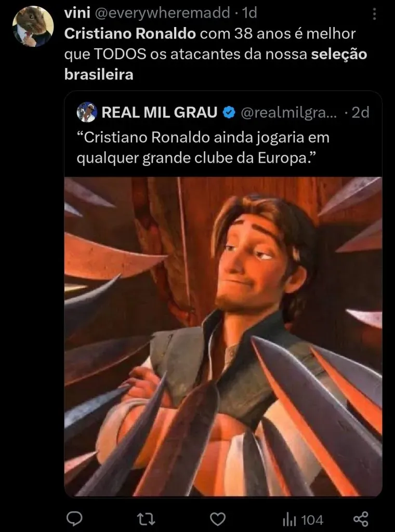
Task: View analytics via the bar chart icon
Action: (289, 520)
